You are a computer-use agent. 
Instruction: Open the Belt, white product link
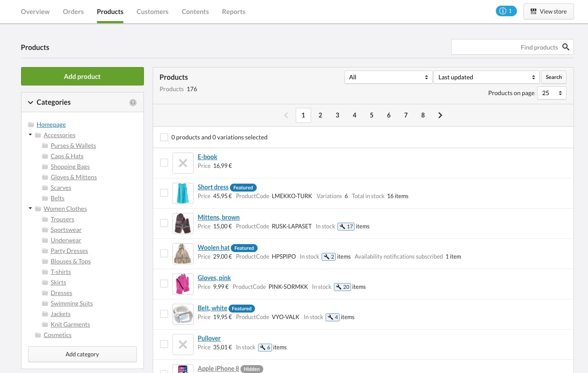point(212,308)
